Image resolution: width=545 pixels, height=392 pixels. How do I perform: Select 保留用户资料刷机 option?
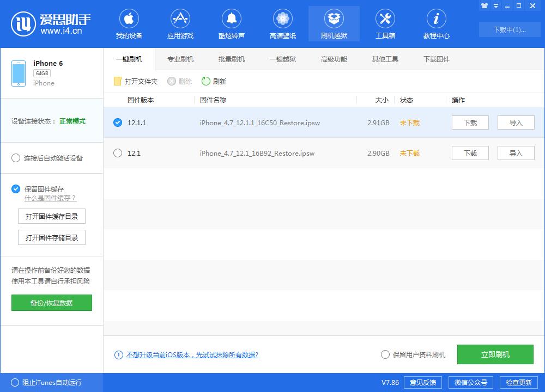coord(385,354)
